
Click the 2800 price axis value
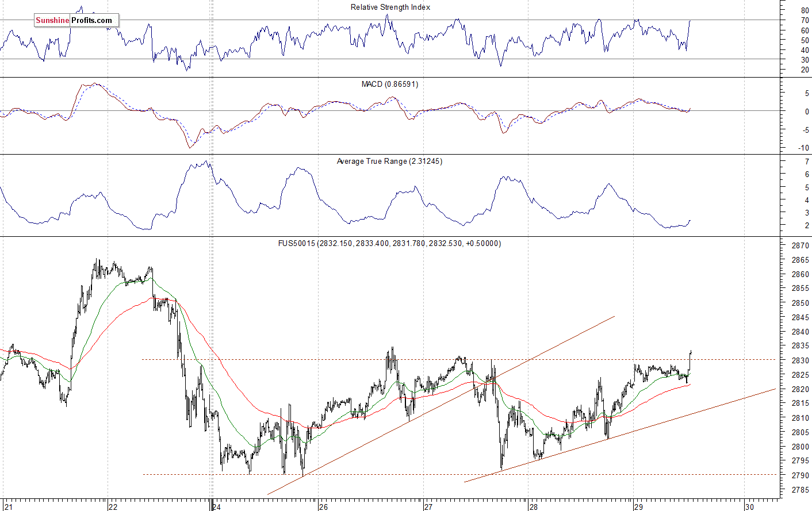coord(800,447)
